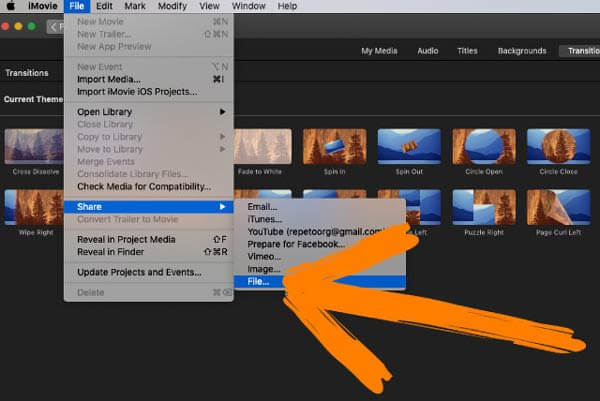Select Cross Dissolve transition thumbnail
This screenshot has width=600, height=401.
[x=34, y=147]
